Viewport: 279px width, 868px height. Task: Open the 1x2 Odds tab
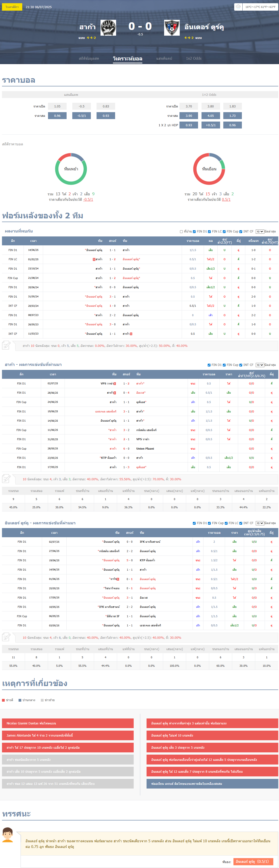194,58
